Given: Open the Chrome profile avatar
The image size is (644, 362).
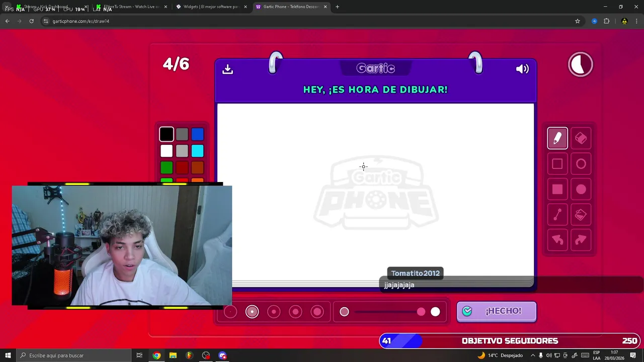Looking at the screenshot, I should click(x=624, y=21).
